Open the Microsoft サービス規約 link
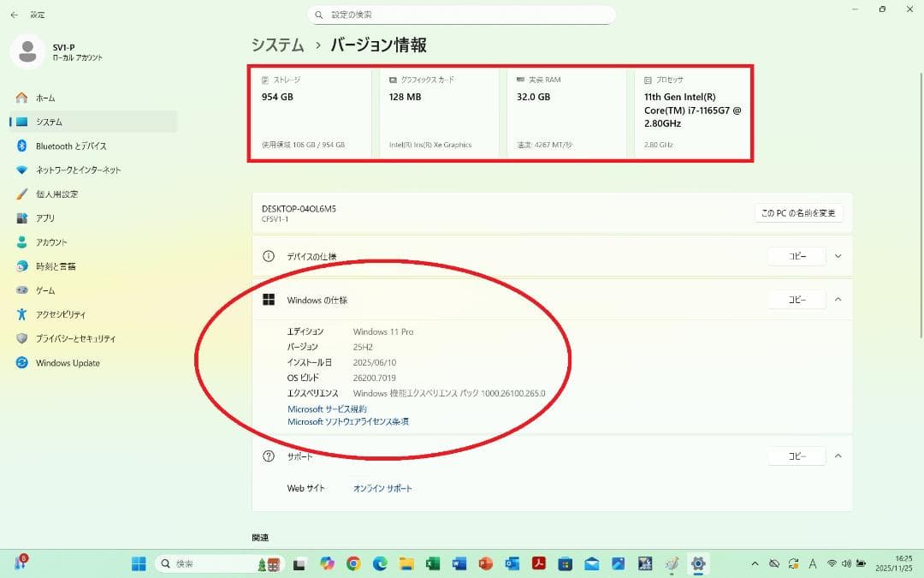This screenshot has height=578, width=924. point(326,408)
